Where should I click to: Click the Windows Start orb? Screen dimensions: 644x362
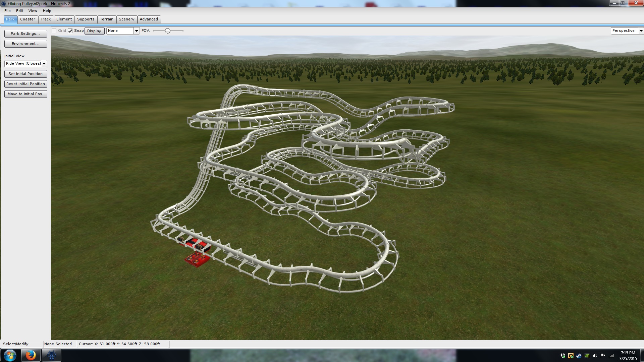(x=10, y=355)
